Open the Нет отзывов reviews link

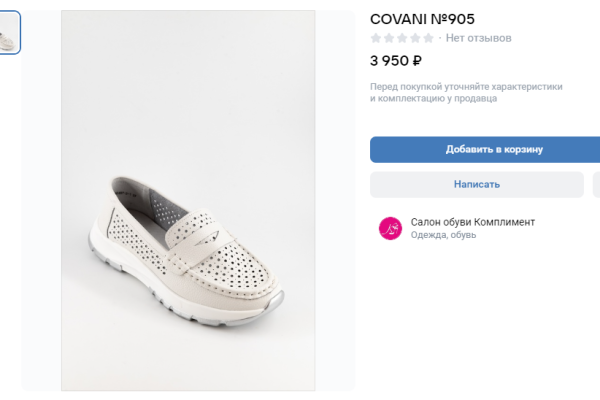[x=479, y=38]
